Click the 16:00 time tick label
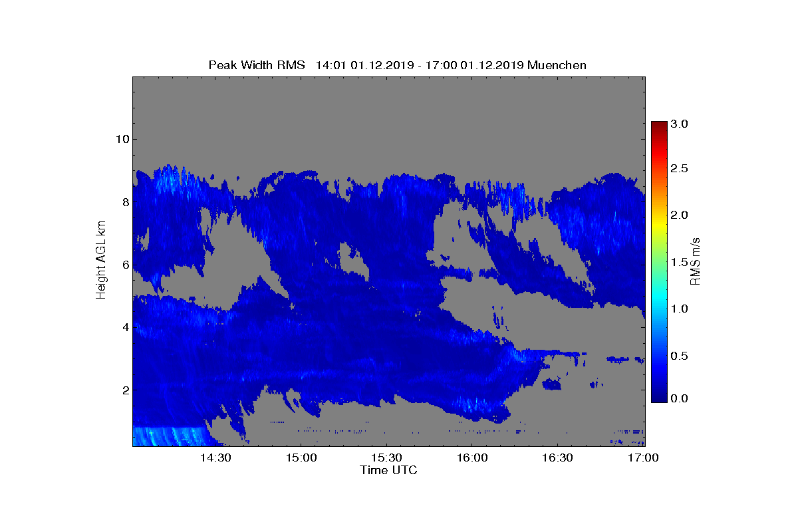 point(472,458)
